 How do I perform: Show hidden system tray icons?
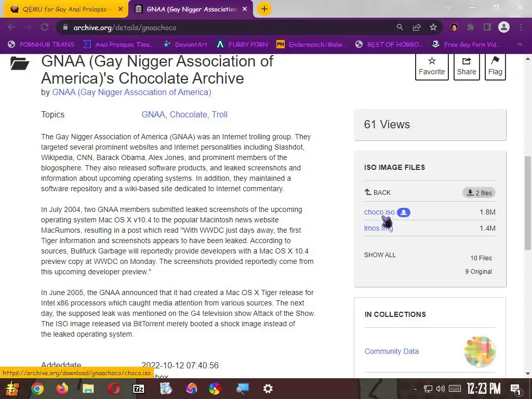[415, 389]
